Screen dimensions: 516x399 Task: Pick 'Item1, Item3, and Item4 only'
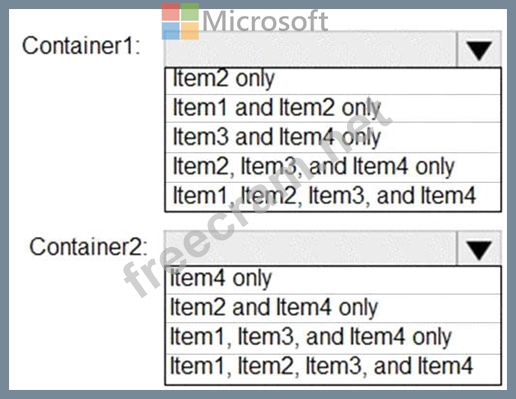[333, 338]
